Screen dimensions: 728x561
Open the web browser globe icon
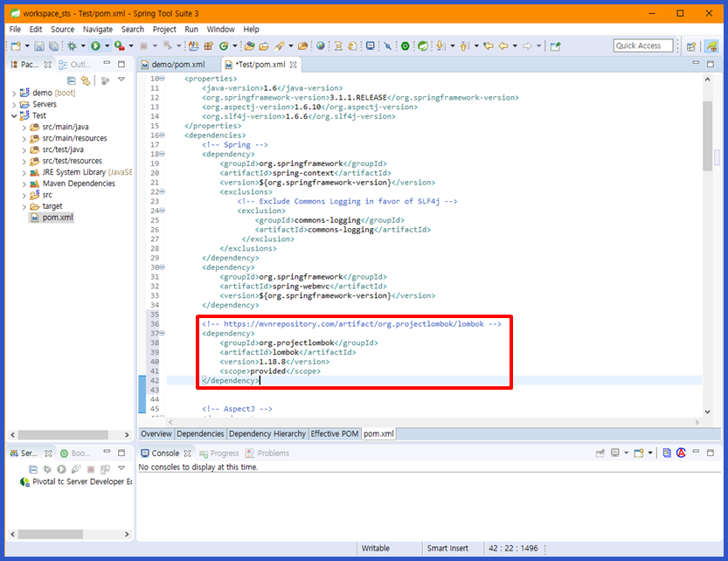tap(321, 46)
